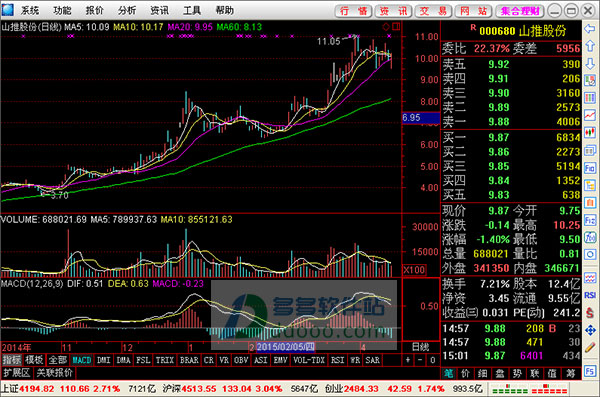Click the 集合理财 button
The width and height of the screenshot is (600, 397).
(520, 11)
